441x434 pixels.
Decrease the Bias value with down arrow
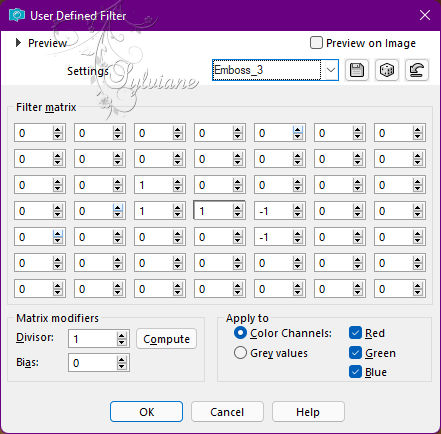click(x=122, y=366)
